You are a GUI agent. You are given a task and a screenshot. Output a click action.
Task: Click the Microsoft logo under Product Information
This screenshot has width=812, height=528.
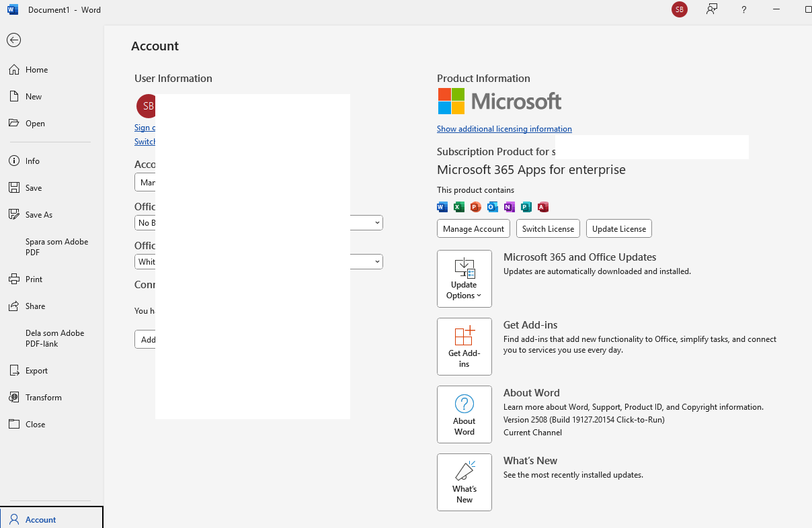point(499,101)
